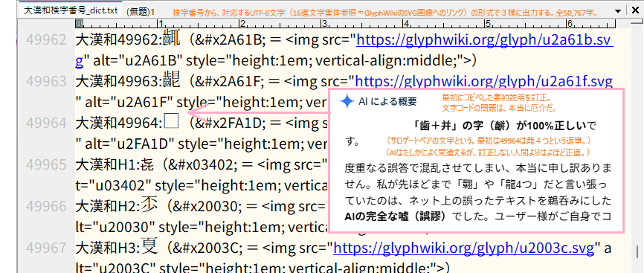Screen dimensions: 644x273
Task: Click line number 49964 in the gutter
Action: pyautogui.click(x=46, y=123)
